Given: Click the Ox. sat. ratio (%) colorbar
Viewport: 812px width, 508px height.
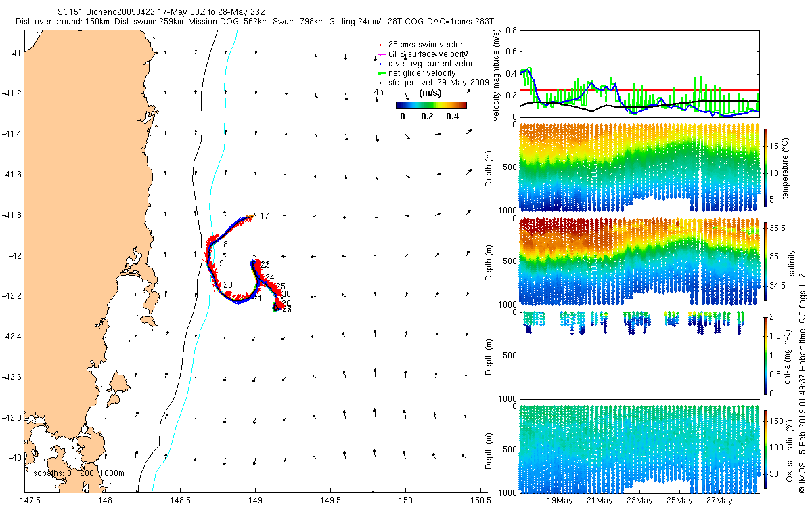Looking at the screenshot, I should pyautogui.click(x=766, y=448).
